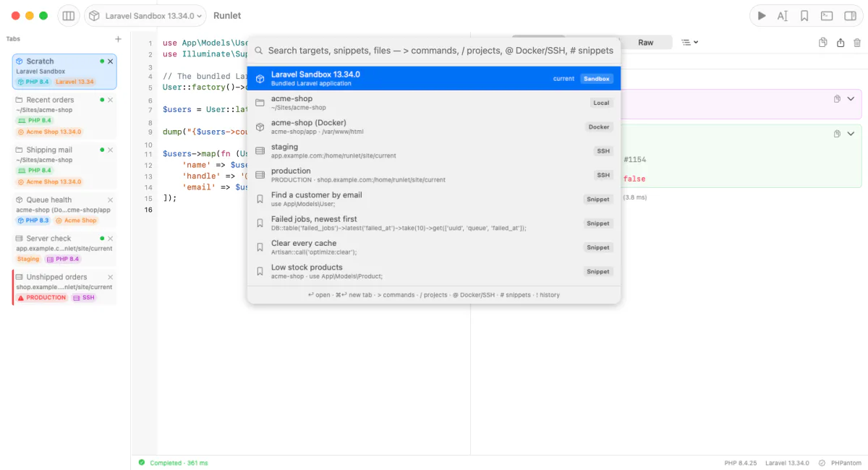This screenshot has height=470, width=868.
Task: Copy the green output block
Action: coord(837,134)
